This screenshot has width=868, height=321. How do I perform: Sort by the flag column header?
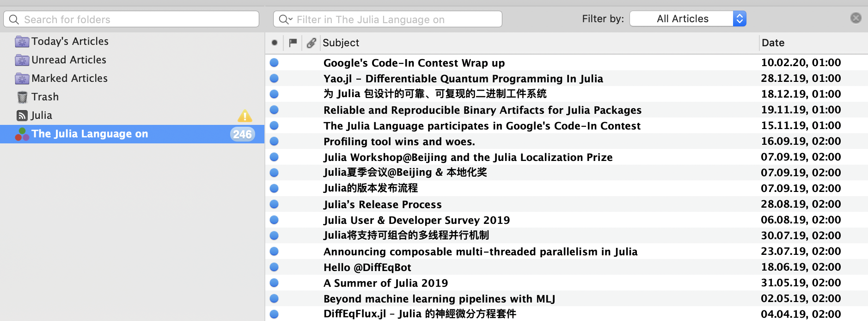pos(293,43)
